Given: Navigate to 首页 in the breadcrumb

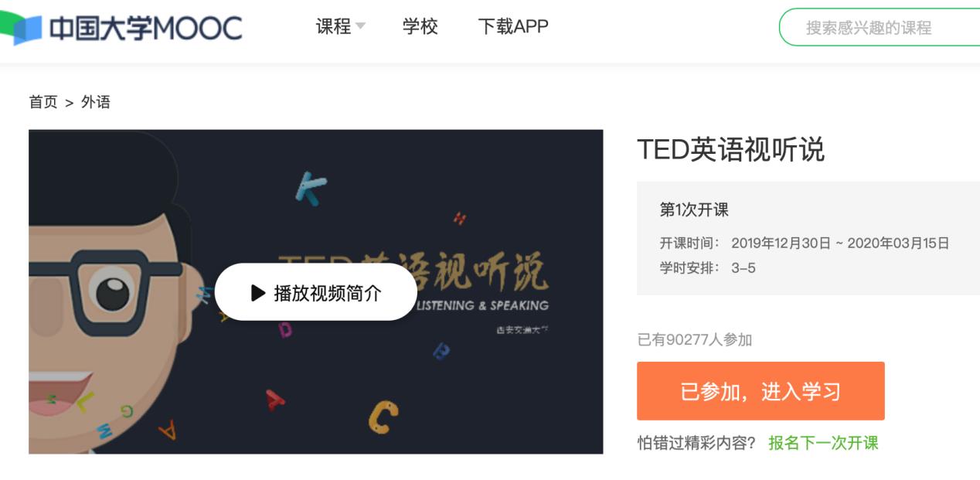Looking at the screenshot, I should (x=43, y=102).
